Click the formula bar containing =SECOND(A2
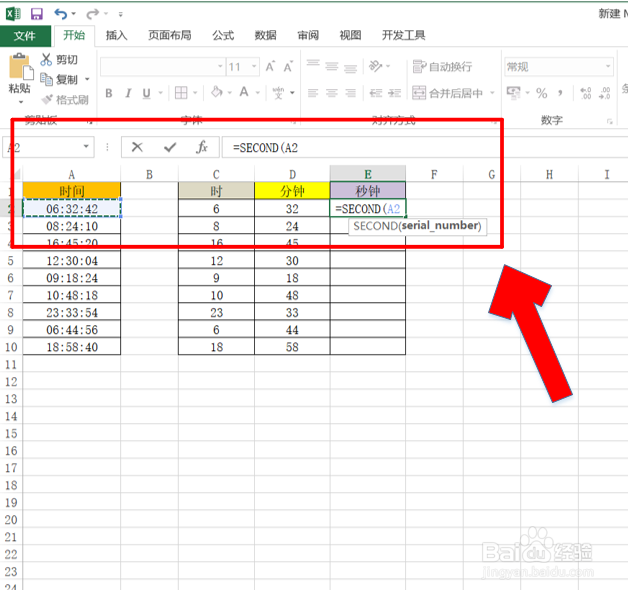 click(x=425, y=147)
